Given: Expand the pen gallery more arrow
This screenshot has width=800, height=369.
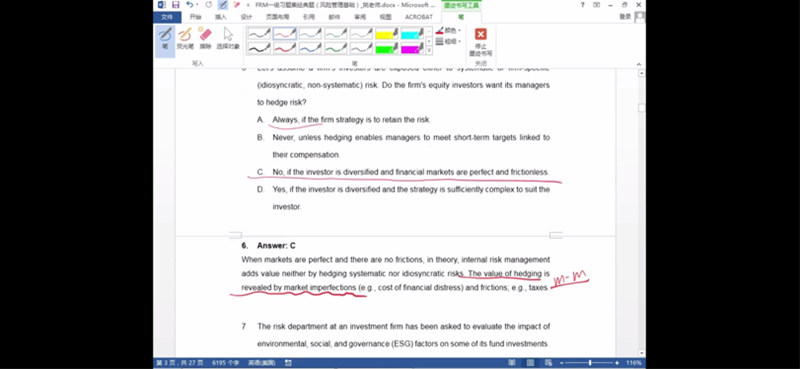Looking at the screenshot, I should click(429, 51).
